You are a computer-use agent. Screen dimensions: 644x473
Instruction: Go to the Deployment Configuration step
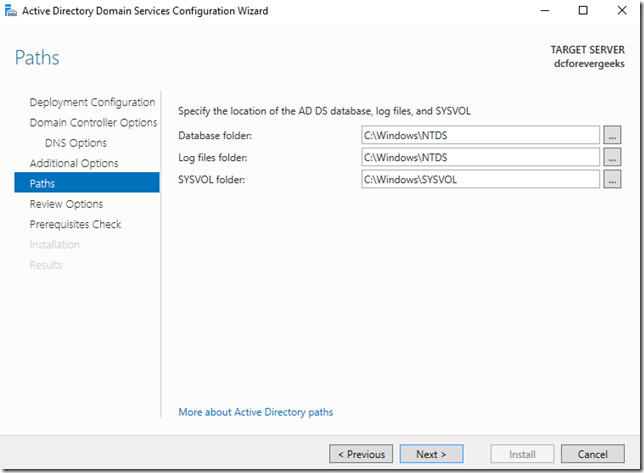point(92,102)
